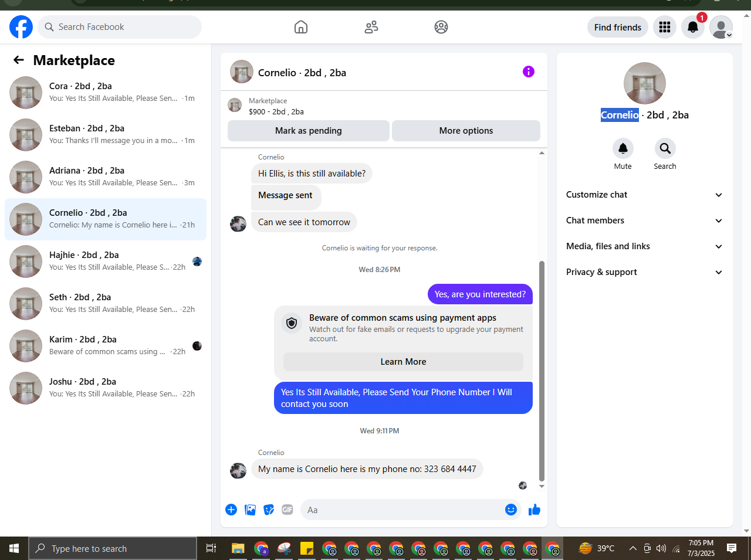The width and height of the screenshot is (751, 560).
Task: Expand Media, files and links section
Action: [644, 246]
